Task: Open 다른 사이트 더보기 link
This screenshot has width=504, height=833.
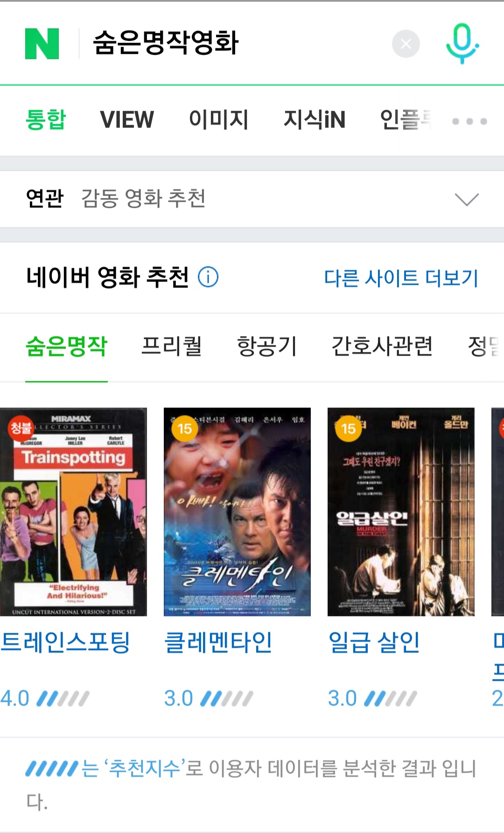Action: (401, 278)
